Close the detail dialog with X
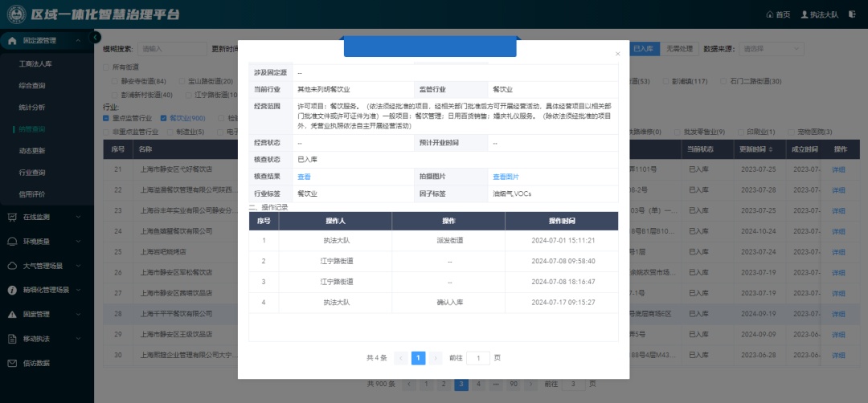 click(x=617, y=54)
